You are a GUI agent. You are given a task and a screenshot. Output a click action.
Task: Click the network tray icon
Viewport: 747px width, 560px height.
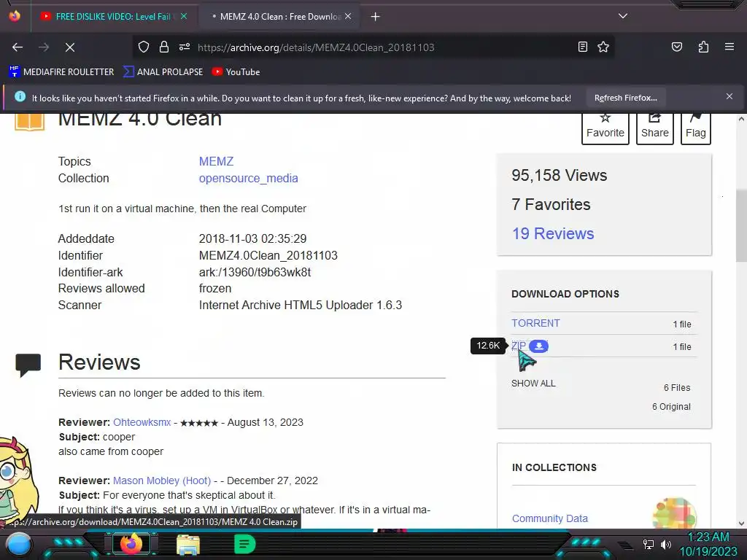coord(649,544)
